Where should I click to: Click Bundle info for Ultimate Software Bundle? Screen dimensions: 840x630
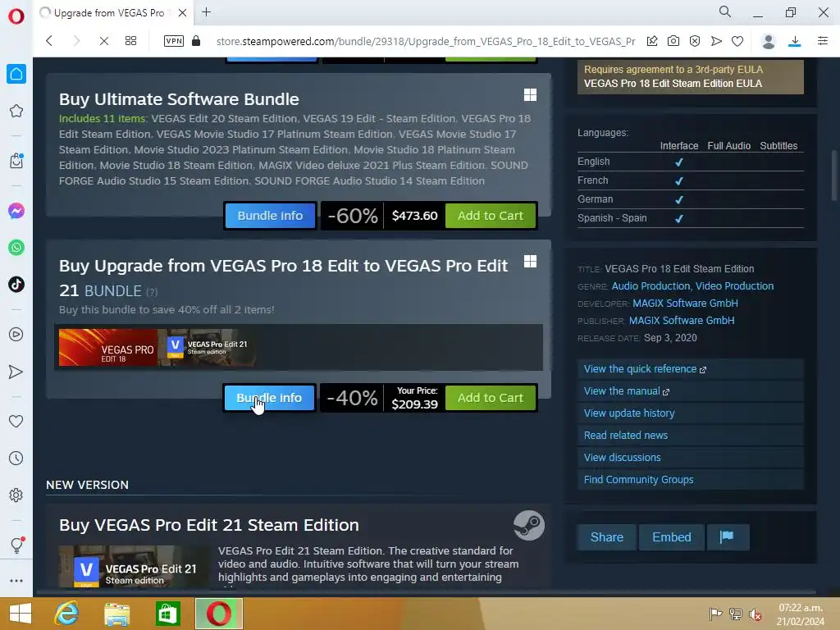270,216
